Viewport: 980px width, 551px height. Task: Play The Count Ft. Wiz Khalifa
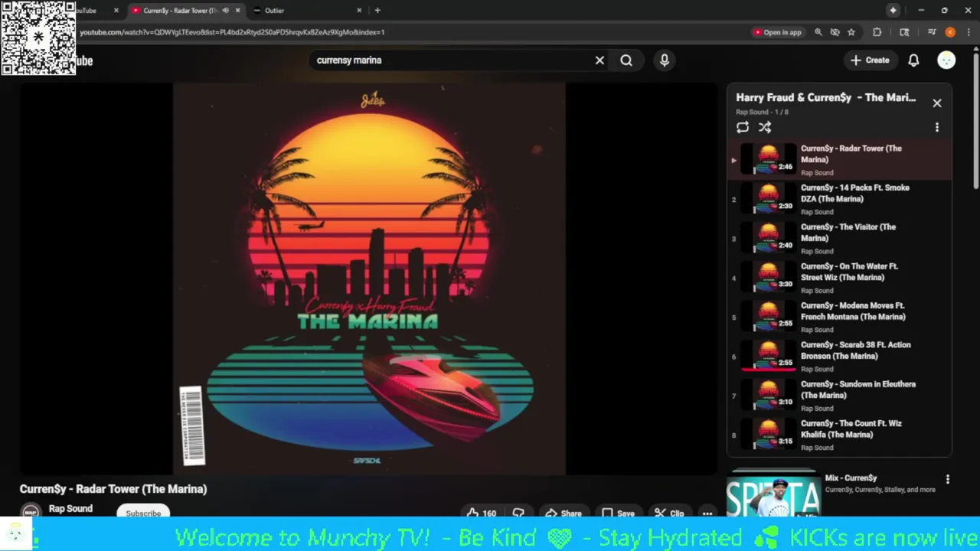(x=839, y=435)
